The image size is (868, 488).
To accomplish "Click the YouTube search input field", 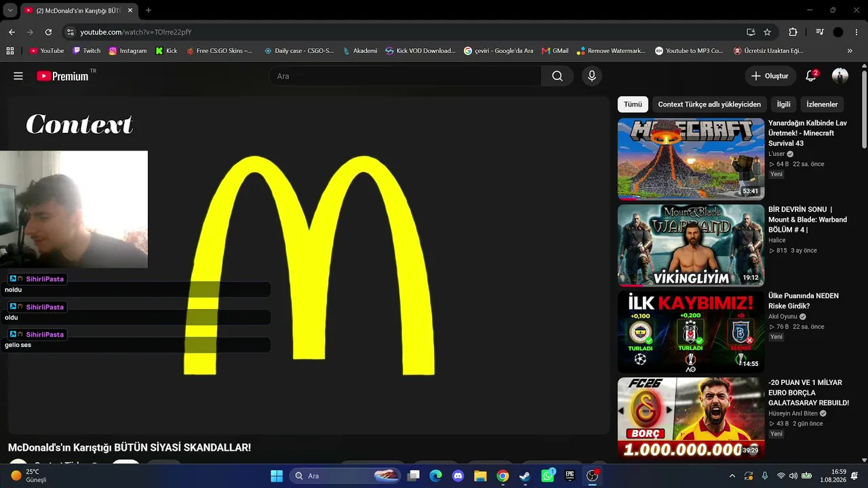I will click(x=405, y=76).
